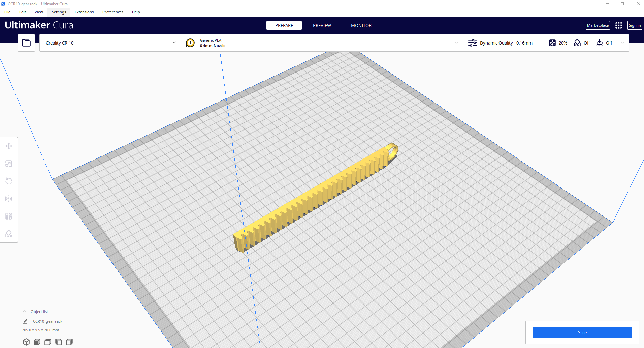The width and height of the screenshot is (644, 348).
Task: Open the Per Model Settings tool
Action: click(x=9, y=216)
